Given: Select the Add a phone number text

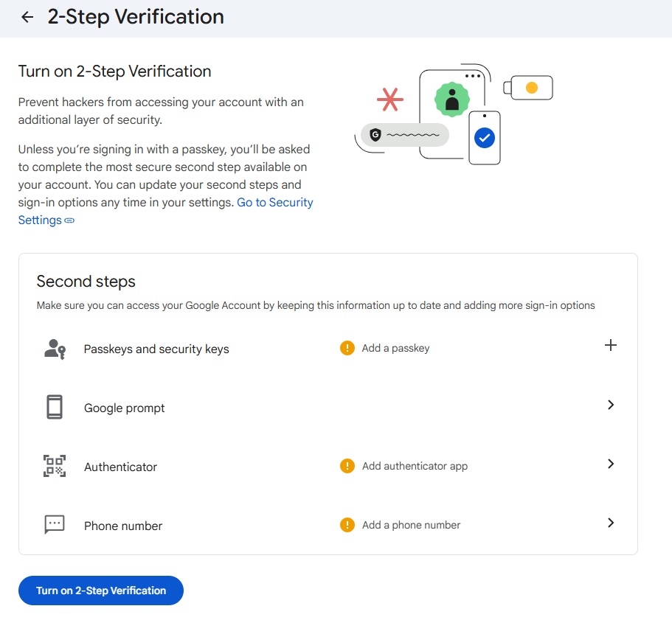Looking at the screenshot, I should (x=410, y=524).
